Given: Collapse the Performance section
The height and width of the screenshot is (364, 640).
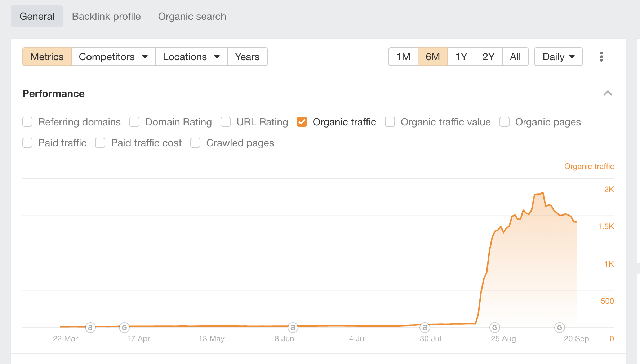Looking at the screenshot, I should (x=608, y=93).
